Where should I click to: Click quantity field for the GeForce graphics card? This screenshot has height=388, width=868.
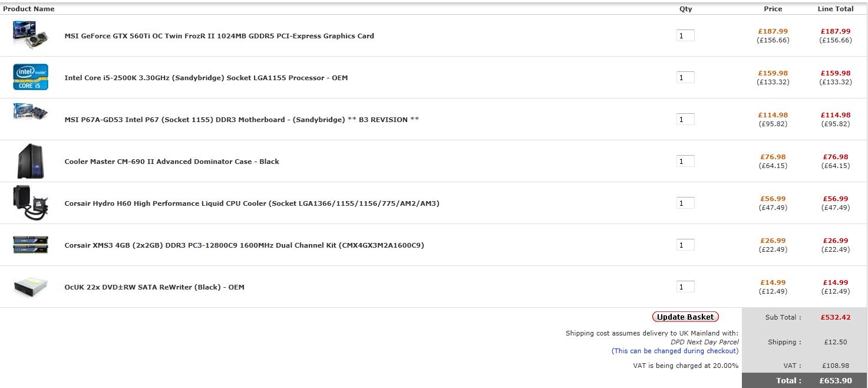(x=685, y=35)
